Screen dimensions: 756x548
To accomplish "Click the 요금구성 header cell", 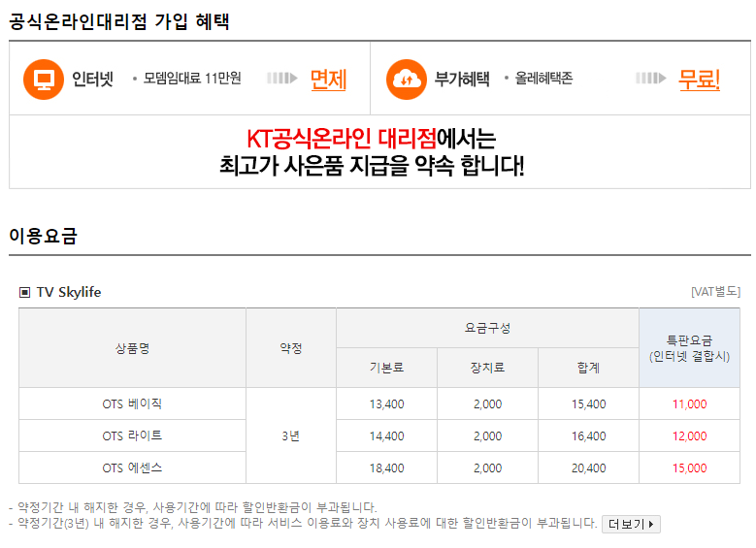I will 487,328.
